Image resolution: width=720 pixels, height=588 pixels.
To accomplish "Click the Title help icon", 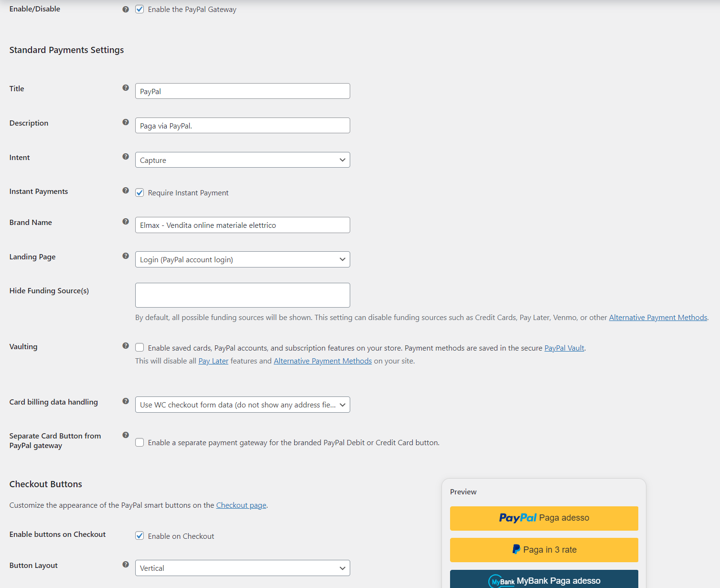I will tap(126, 88).
